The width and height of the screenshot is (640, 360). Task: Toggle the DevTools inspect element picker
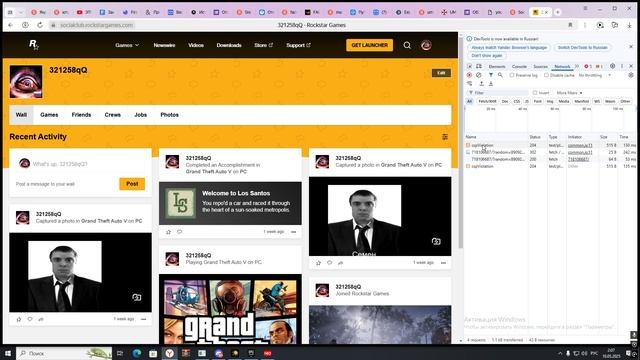(469, 66)
